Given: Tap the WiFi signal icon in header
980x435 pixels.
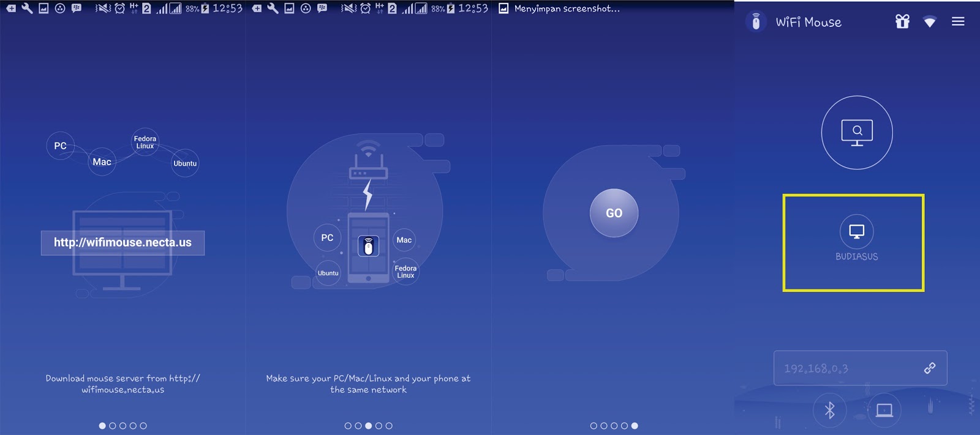Looking at the screenshot, I should (930, 22).
